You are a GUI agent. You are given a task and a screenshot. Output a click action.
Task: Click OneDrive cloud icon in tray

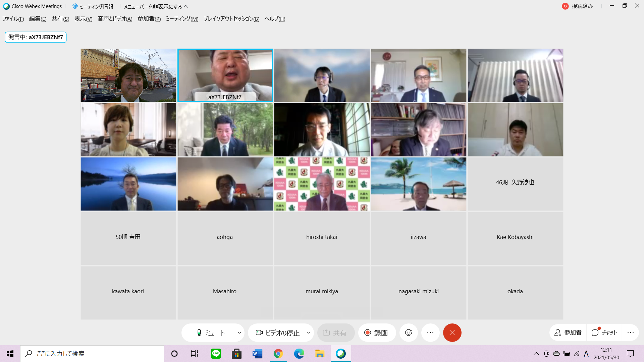(556, 354)
